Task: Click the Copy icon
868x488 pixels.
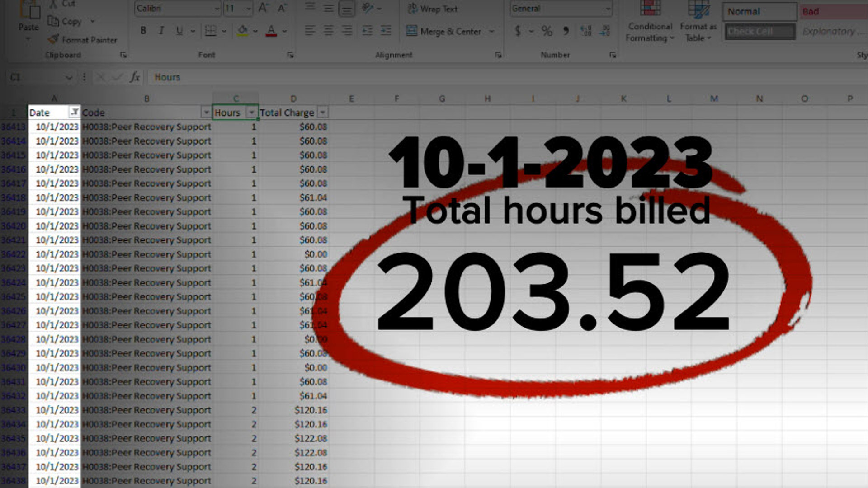Action: pos(54,21)
